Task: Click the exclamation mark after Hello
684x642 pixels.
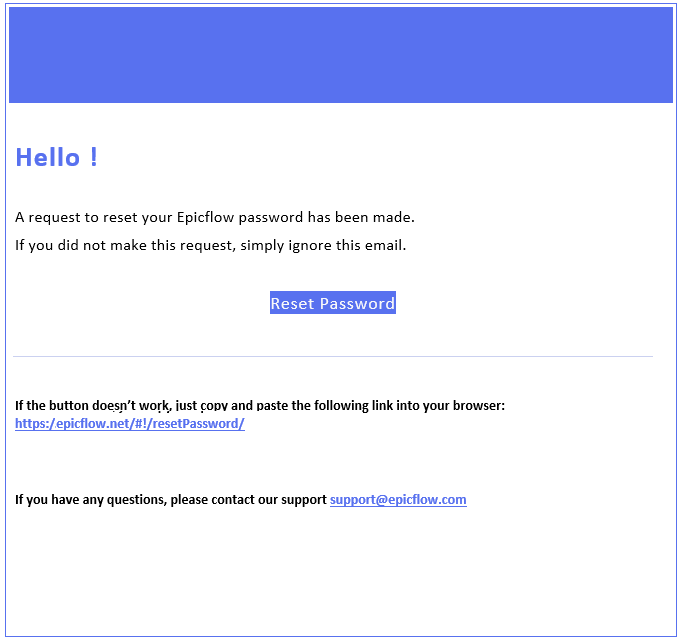Action: 94,157
